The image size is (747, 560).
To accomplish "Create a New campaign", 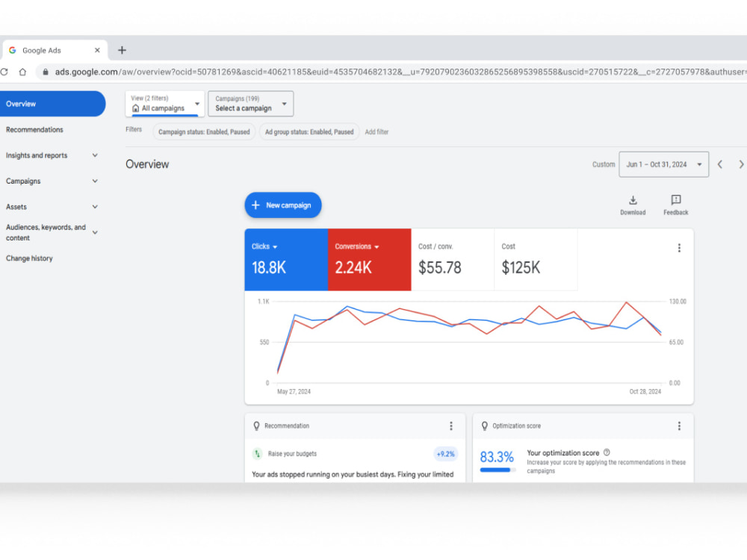I will point(283,205).
